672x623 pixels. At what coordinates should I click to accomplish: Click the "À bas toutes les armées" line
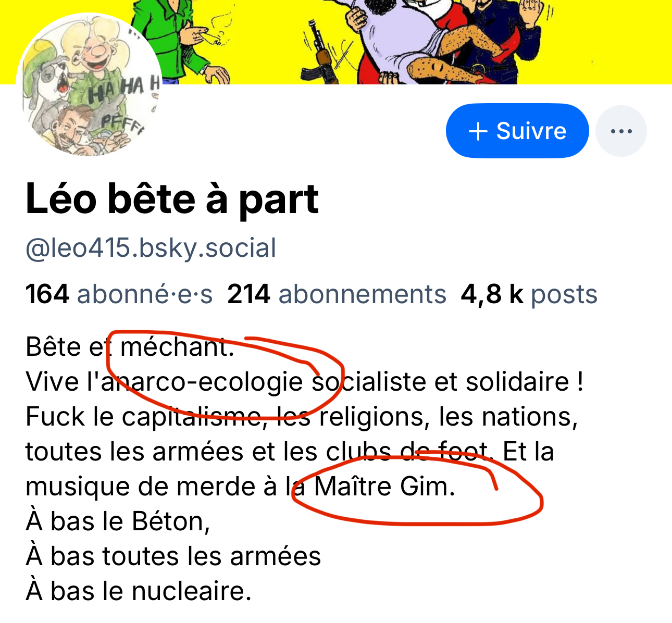(x=173, y=556)
